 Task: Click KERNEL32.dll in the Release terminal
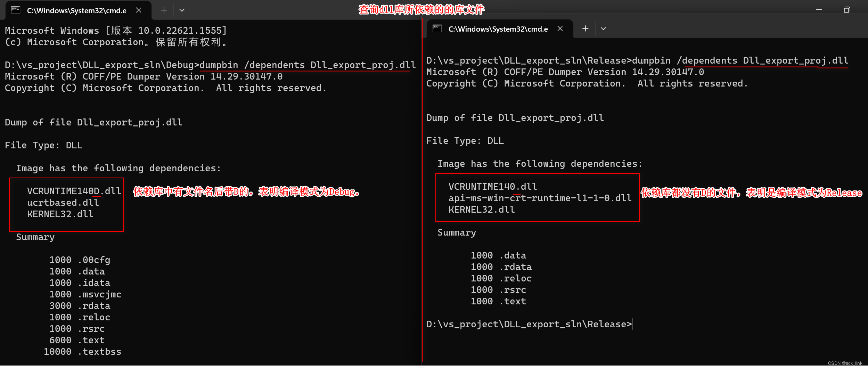[x=482, y=210]
